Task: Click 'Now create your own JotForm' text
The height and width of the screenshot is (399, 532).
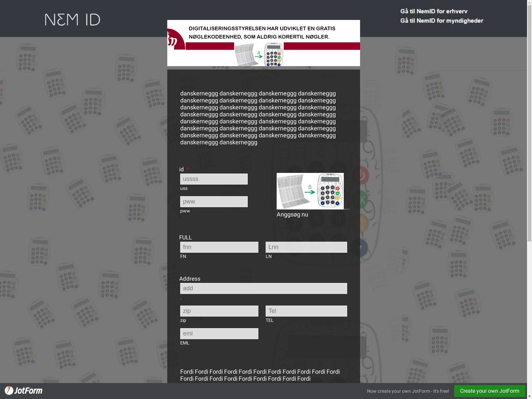Action: pyautogui.click(x=408, y=391)
